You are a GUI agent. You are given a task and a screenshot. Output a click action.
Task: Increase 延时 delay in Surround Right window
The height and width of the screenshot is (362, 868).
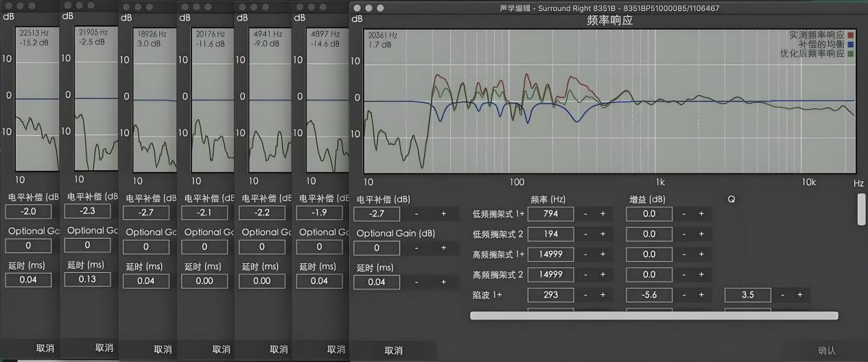click(443, 282)
